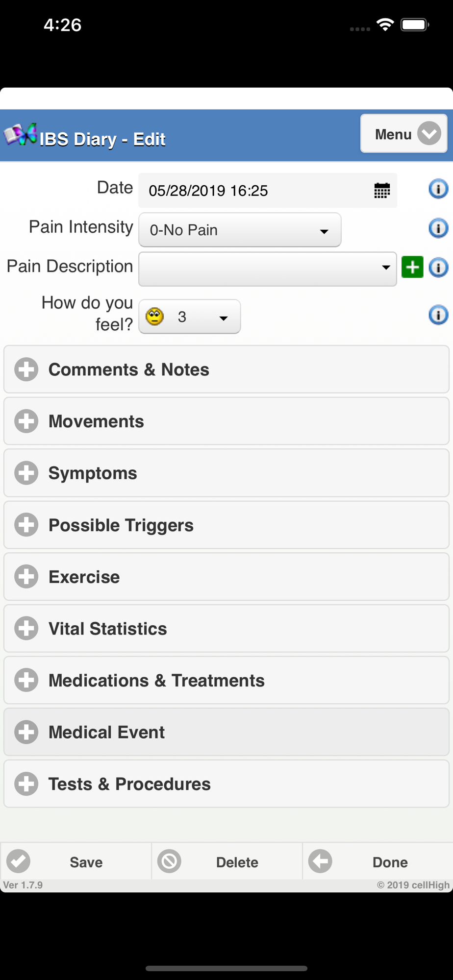Open the Pain Intensity dropdown

[240, 230]
